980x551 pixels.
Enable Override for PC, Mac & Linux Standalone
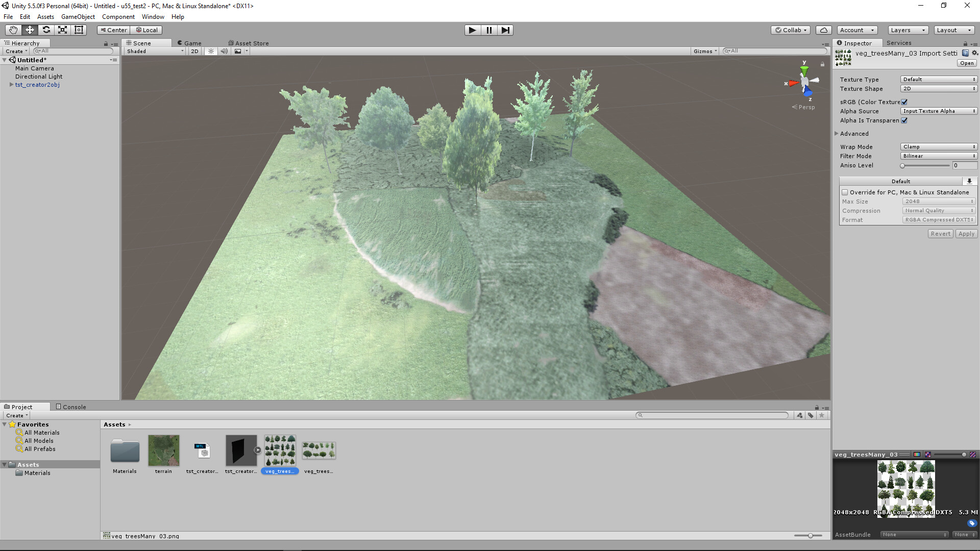[x=845, y=192]
